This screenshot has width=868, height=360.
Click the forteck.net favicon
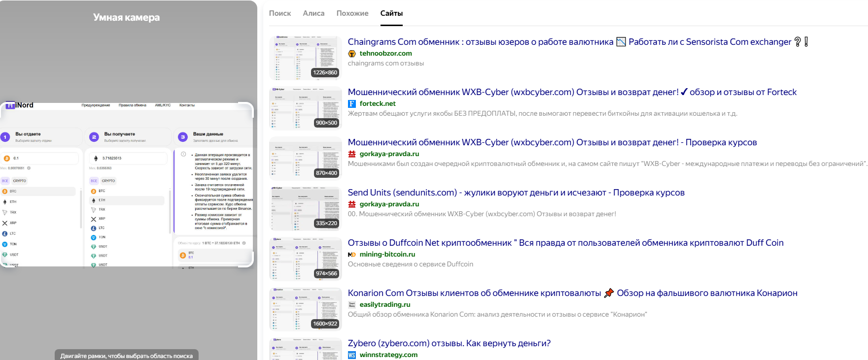[352, 104]
